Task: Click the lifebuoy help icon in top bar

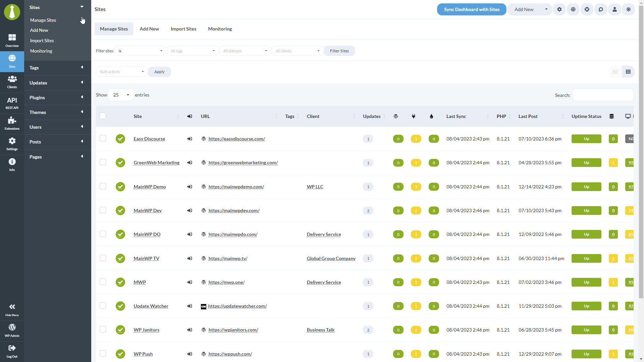Action: pyautogui.click(x=587, y=9)
